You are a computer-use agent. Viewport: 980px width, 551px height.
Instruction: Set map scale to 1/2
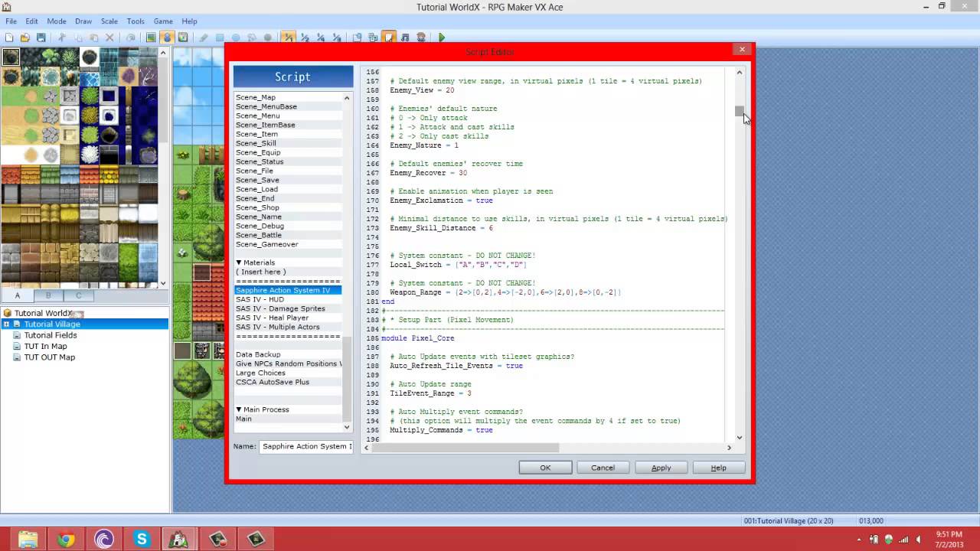tap(305, 37)
